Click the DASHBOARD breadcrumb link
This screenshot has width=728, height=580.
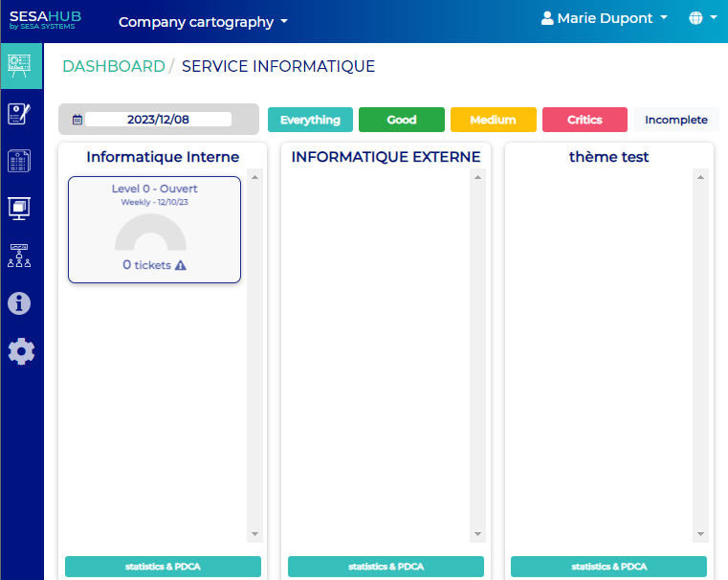(x=114, y=66)
